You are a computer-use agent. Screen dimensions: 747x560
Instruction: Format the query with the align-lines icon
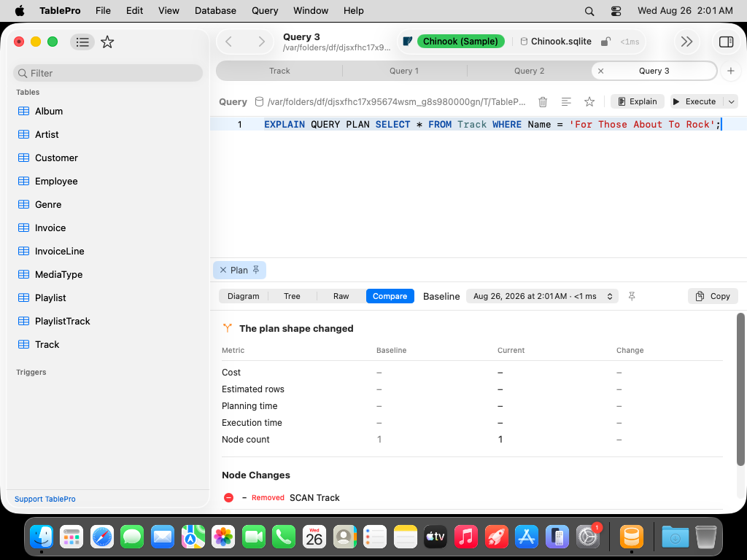566,101
